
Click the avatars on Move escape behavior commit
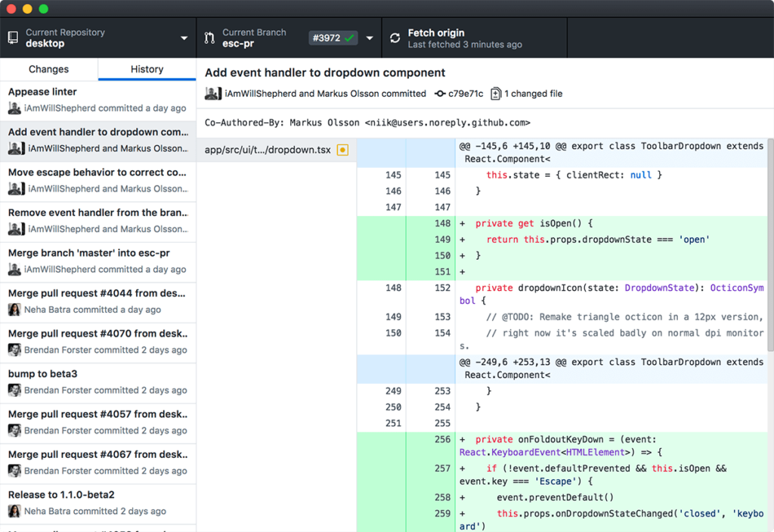click(x=17, y=188)
